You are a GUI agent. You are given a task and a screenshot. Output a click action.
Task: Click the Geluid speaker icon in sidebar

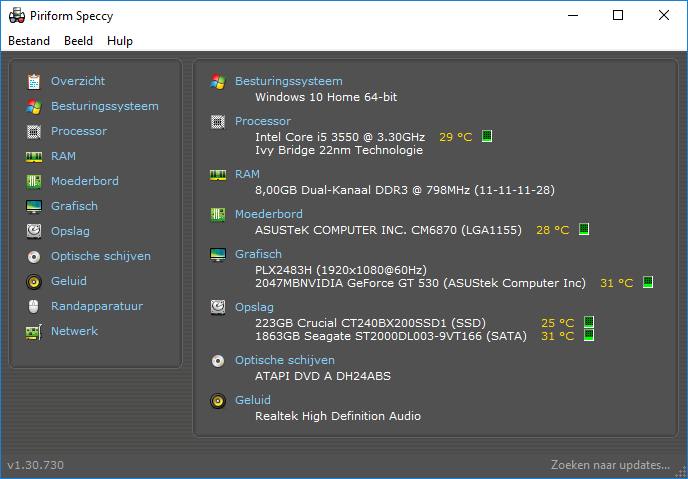coord(34,282)
